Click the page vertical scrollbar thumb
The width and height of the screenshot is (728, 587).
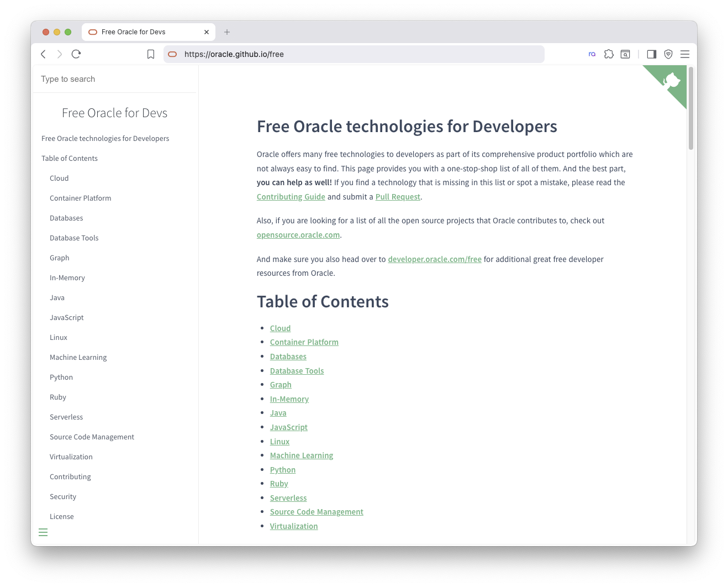pos(691,108)
